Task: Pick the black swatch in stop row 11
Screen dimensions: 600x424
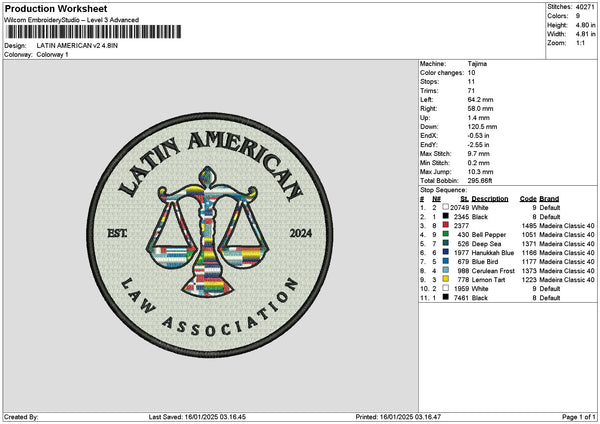Action: (x=445, y=297)
